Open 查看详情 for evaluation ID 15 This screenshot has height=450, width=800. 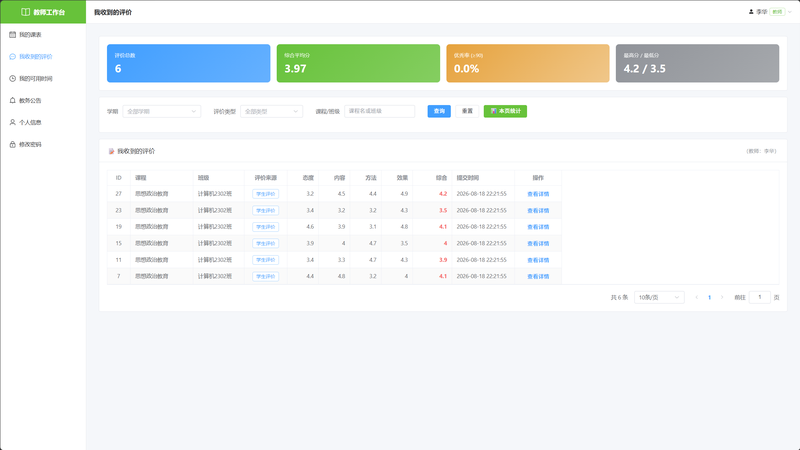click(x=538, y=243)
